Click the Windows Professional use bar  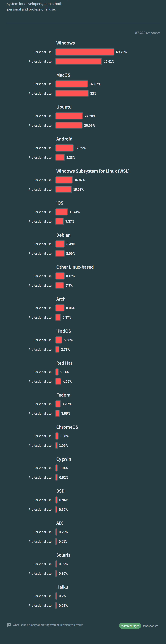[x=79, y=62]
